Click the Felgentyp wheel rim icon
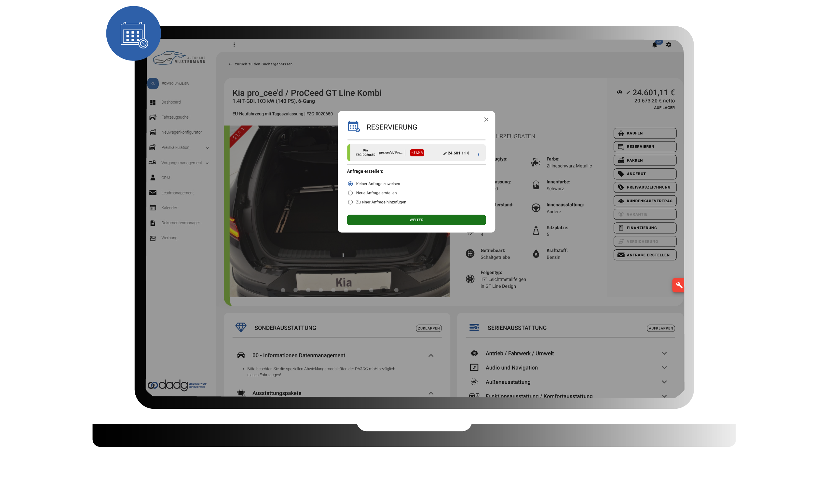Screen dimensions: 828x504 [x=470, y=279]
